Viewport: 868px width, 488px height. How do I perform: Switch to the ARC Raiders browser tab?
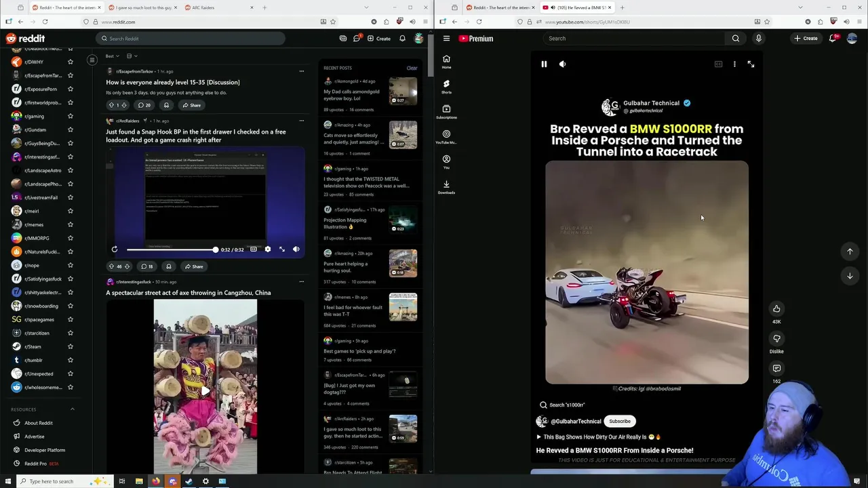[x=219, y=7]
